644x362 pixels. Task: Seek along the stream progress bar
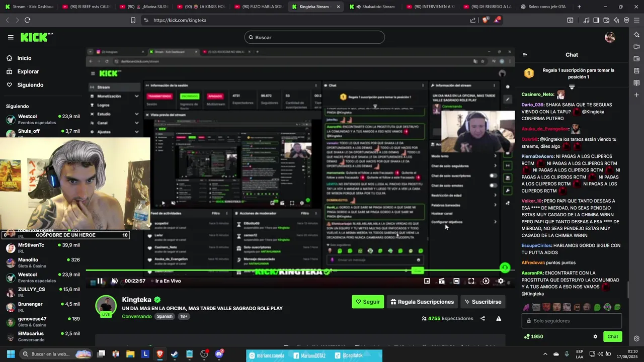(x=300, y=270)
